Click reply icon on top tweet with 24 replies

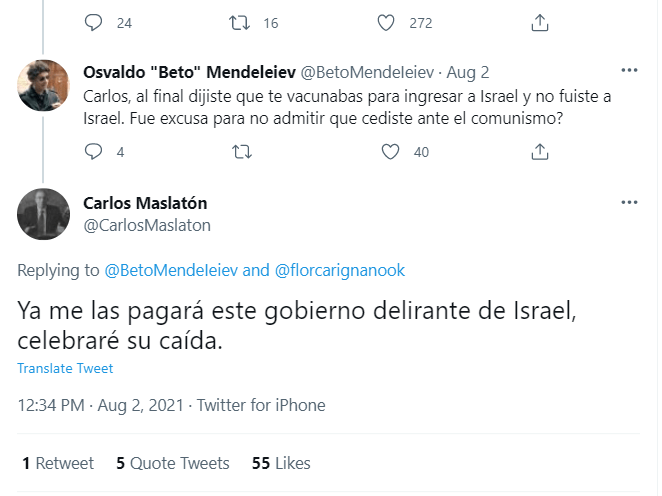point(94,23)
